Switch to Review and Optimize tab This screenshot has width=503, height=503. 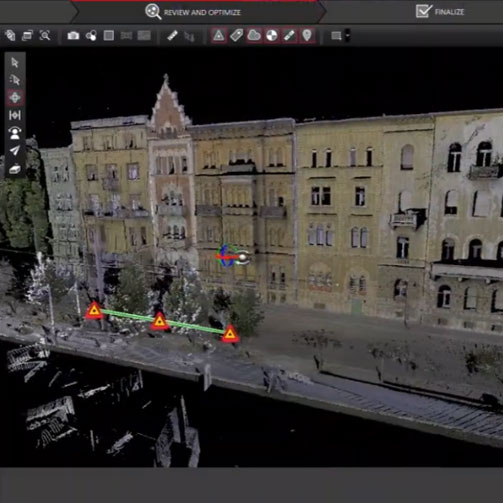point(193,12)
